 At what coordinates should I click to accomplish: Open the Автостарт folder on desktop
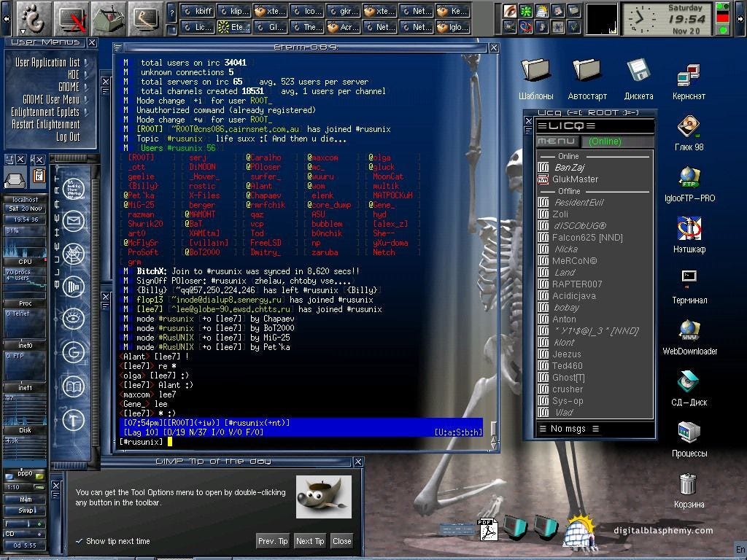(587, 79)
